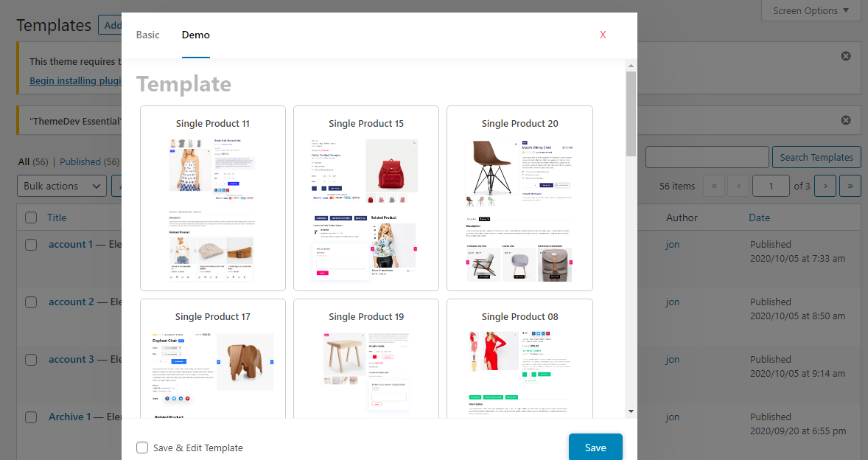Pick the Single Product 08 template
Screen dimensions: 868x463
pyautogui.click(x=519, y=358)
